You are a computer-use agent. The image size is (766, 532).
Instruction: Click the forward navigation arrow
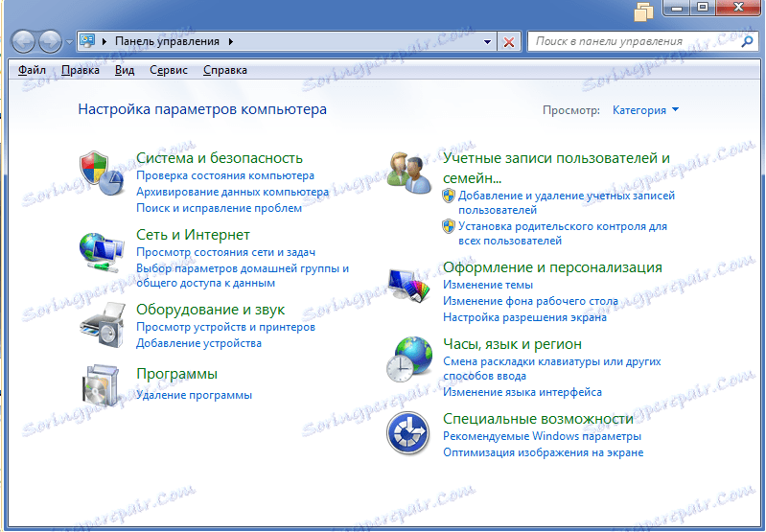point(50,41)
